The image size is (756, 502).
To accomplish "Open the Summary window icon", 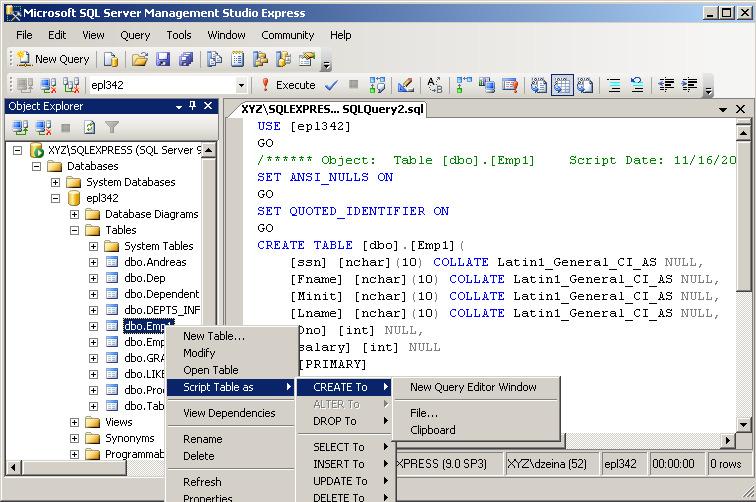I will coord(237,59).
